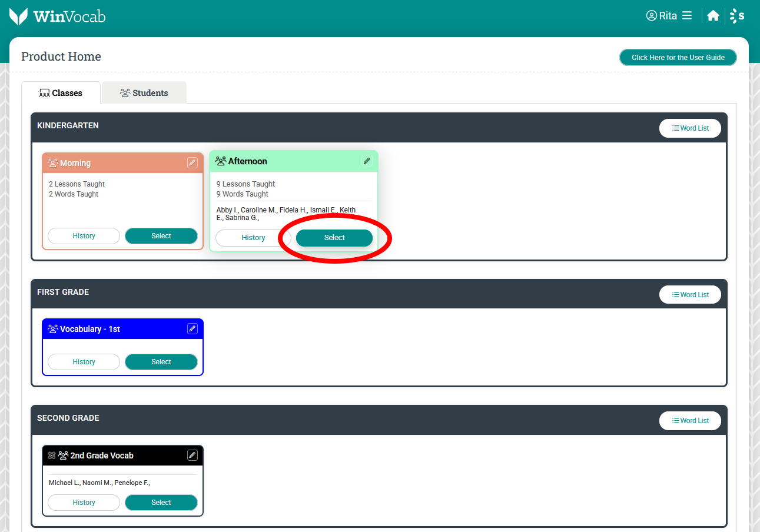Click the Afternoon class student names list
The height and width of the screenshot is (532, 760).
(x=286, y=214)
